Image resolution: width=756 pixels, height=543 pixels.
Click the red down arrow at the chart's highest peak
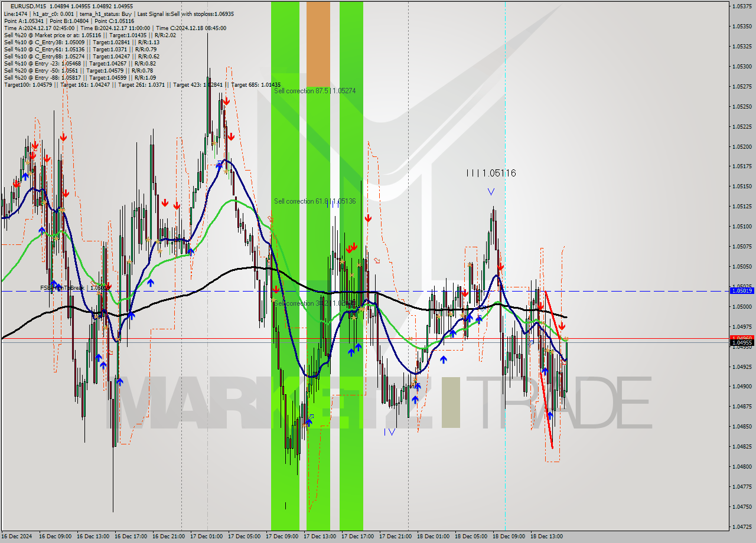click(x=226, y=101)
